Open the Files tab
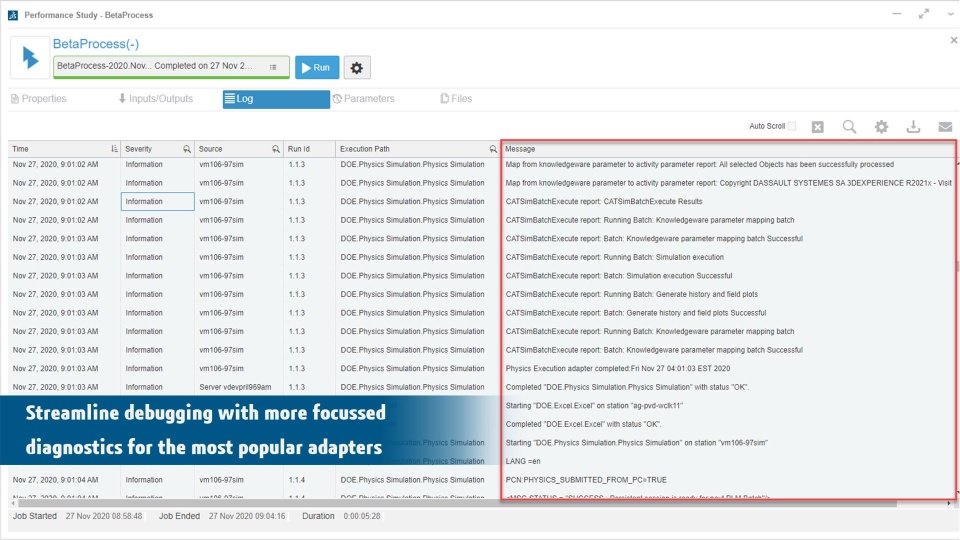The image size is (960, 540). tap(456, 99)
